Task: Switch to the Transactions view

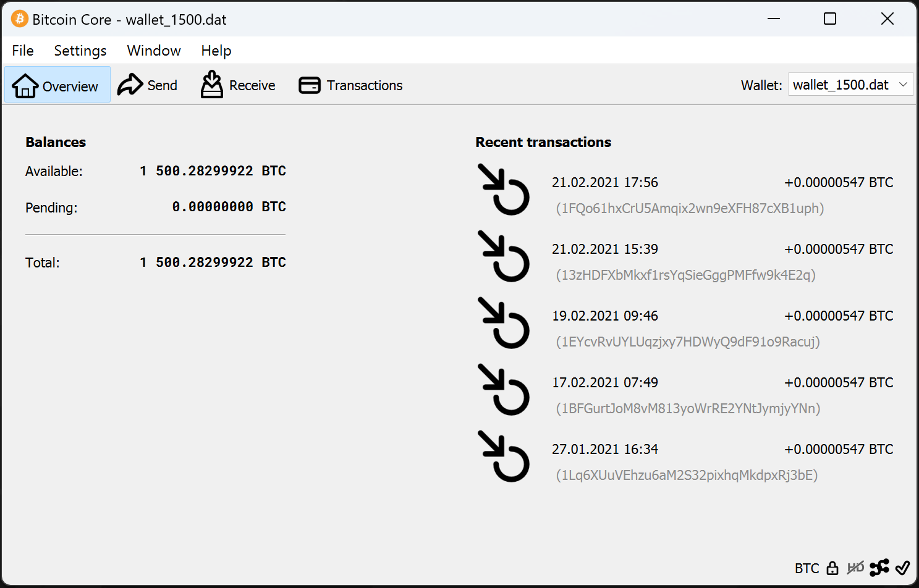Action: click(x=351, y=85)
